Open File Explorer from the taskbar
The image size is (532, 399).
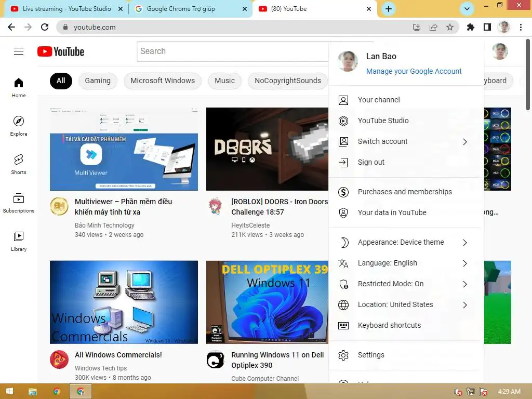(x=33, y=392)
